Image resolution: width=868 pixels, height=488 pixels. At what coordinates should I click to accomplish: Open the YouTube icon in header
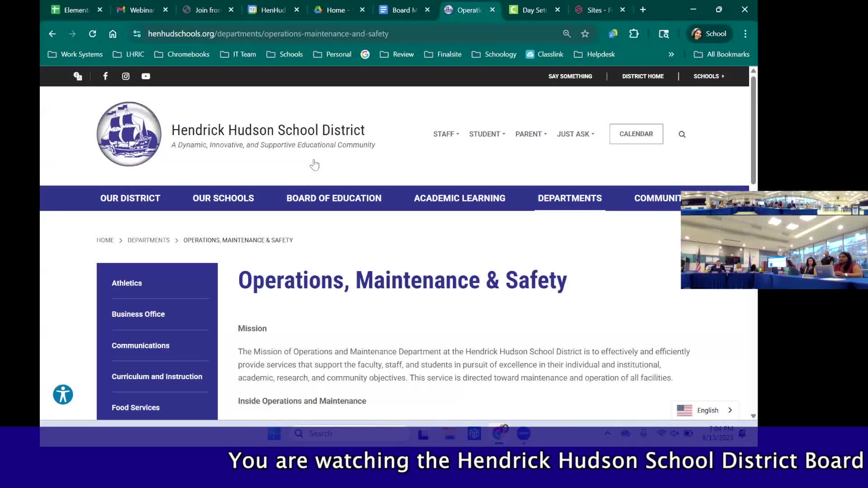tap(146, 76)
